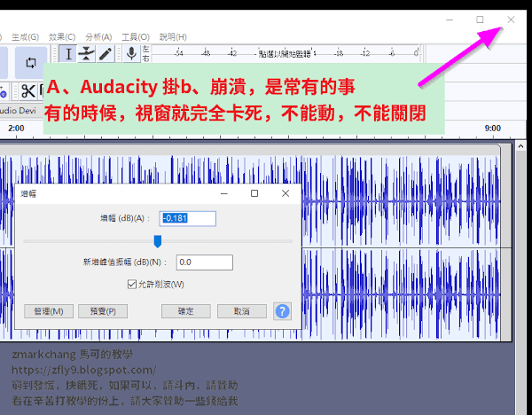Click the 預覽(P) button
The image size is (532, 415).
[x=103, y=311]
